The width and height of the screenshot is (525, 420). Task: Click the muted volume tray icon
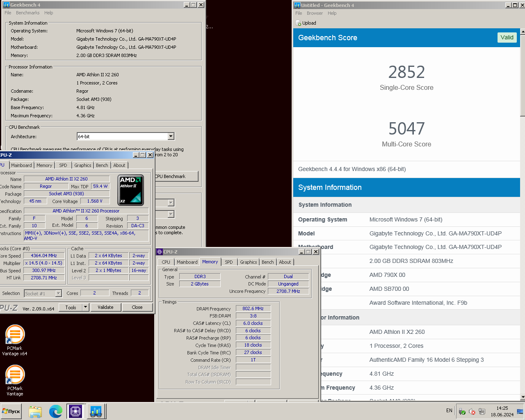472,411
